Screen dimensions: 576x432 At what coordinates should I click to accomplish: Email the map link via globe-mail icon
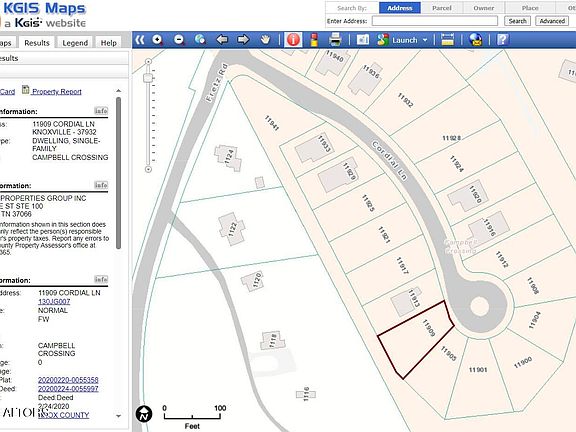point(476,40)
